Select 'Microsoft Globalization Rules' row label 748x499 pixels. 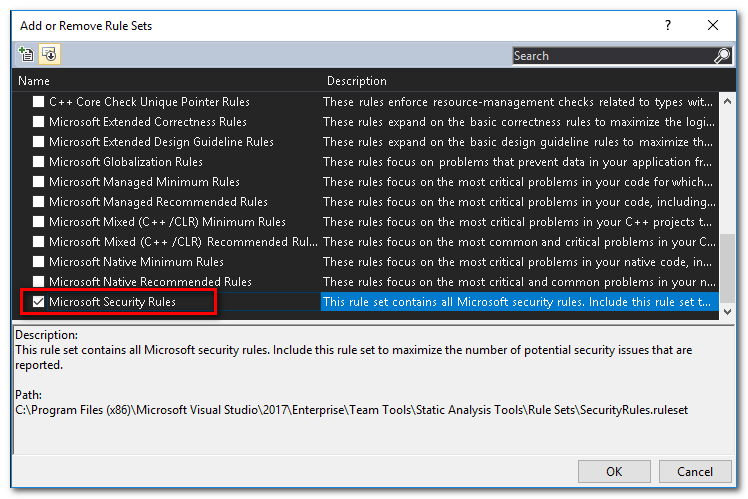point(126,162)
